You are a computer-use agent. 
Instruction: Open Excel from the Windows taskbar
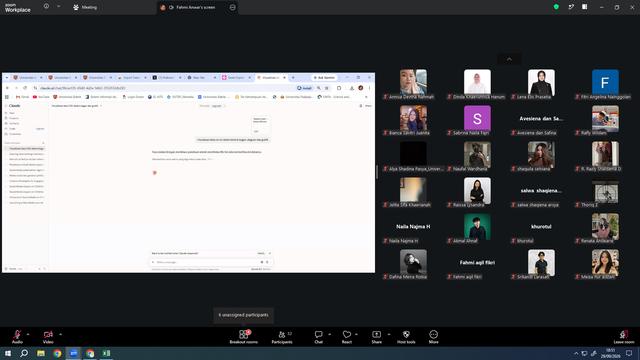click(x=107, y=353)
